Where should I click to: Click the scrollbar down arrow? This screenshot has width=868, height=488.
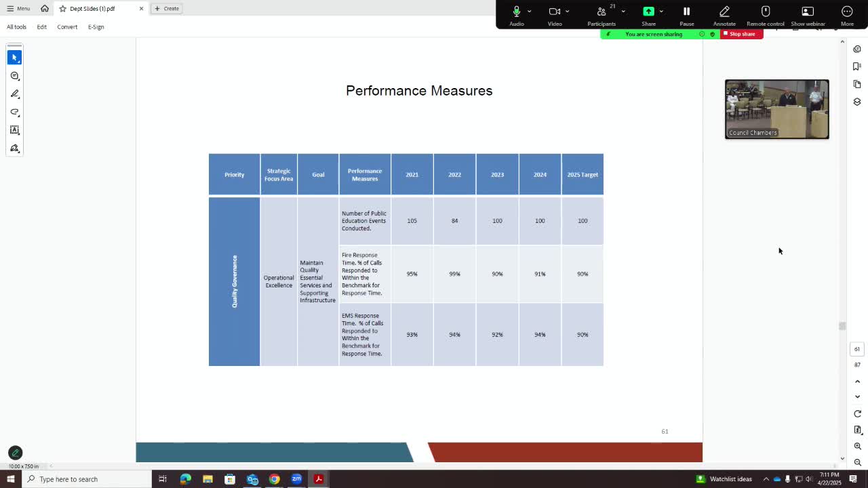[x=842, y=459]
